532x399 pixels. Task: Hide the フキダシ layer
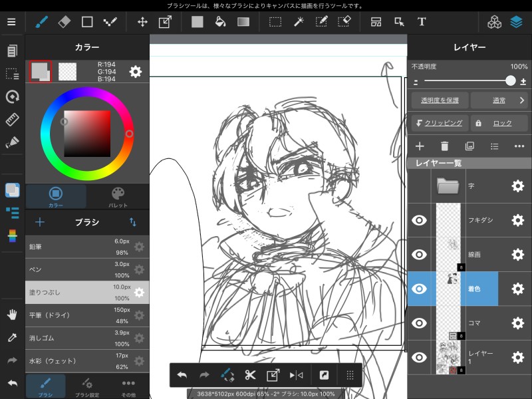420,220
